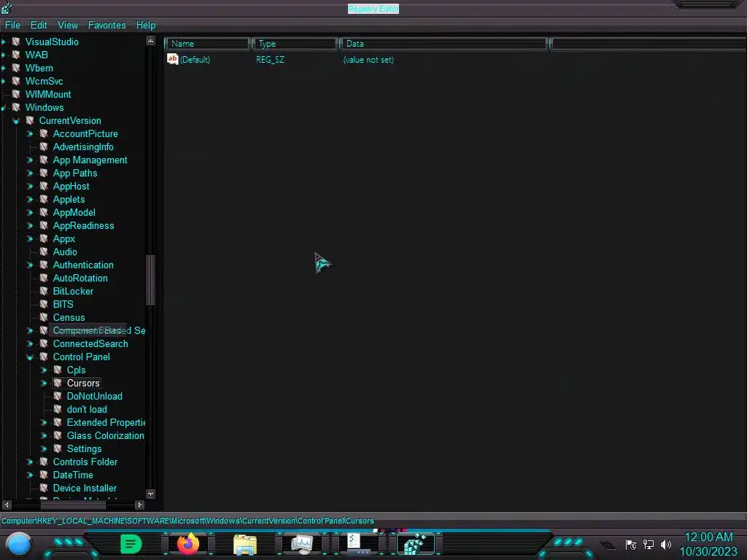Click the Wbem key folder icon
The image size is (747, 560).
click(16, 68)
